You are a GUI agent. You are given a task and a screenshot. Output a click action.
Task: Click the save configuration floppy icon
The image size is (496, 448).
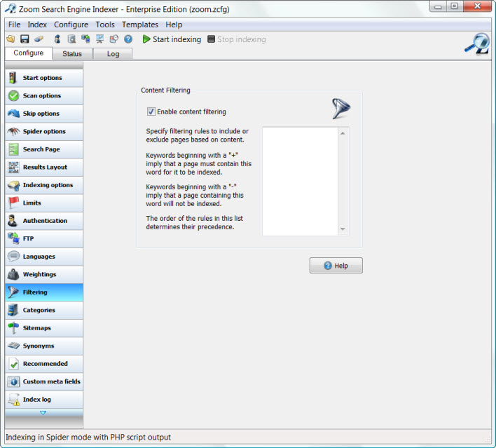25,39
